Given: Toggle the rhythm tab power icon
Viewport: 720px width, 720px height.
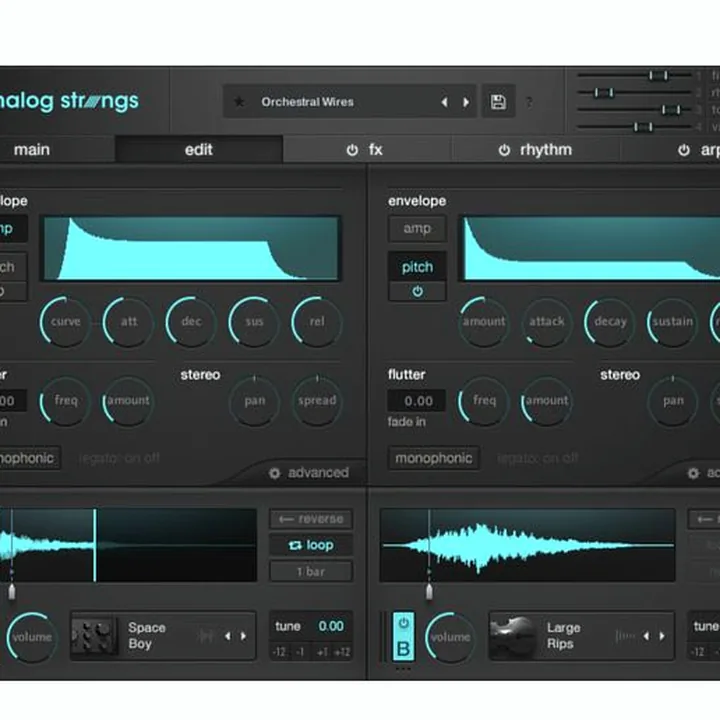Looking at the screenshot, I should point(504,150).
